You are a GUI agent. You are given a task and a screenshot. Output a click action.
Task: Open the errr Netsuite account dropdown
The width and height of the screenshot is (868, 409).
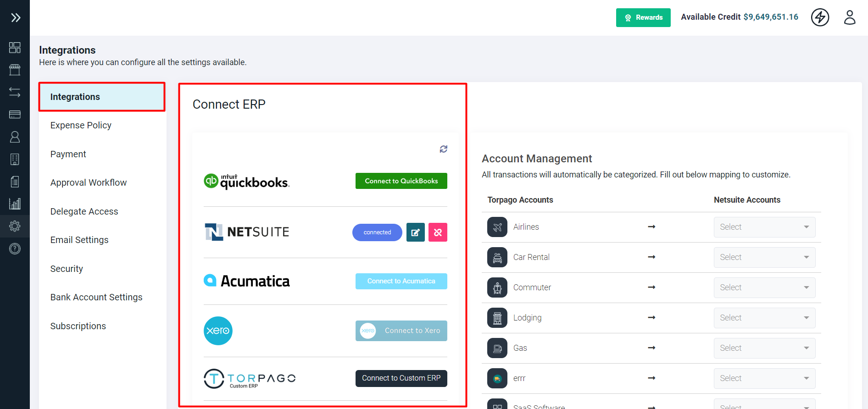pos(764,378)
